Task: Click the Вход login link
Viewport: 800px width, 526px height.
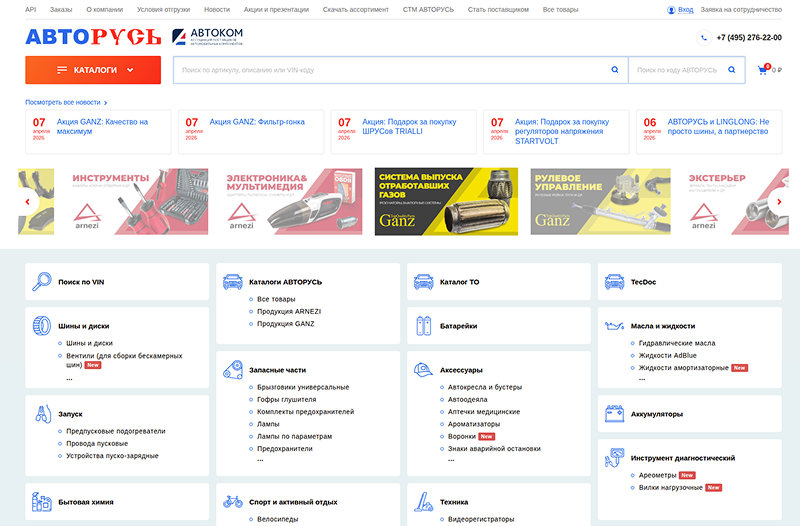Action: (685, 10)
